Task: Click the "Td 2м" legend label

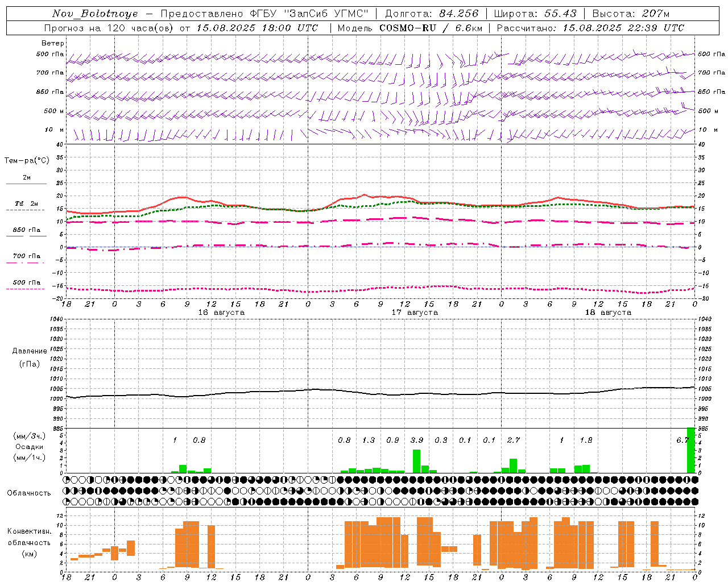Action: coord(27,203)
